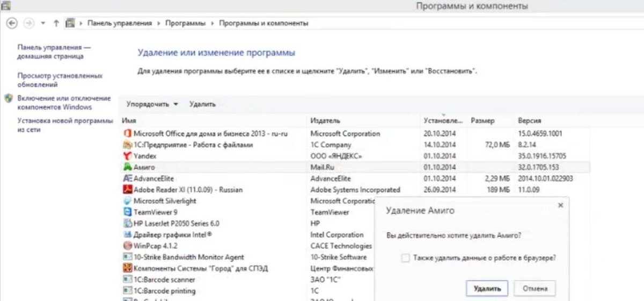Click version 32.0.1705.153 cell

point(540,167)
